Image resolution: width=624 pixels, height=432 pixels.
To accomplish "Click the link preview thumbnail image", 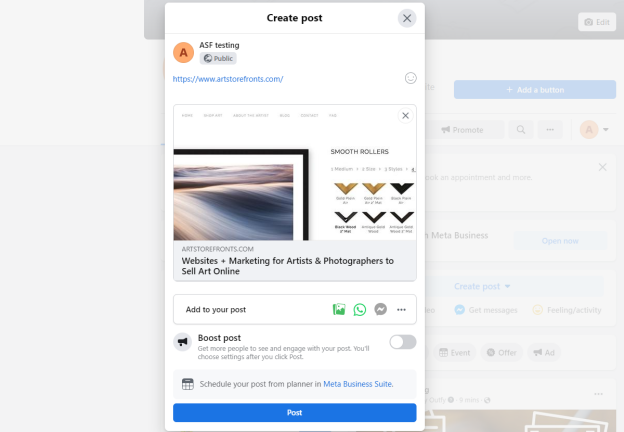I will point(295,172).
